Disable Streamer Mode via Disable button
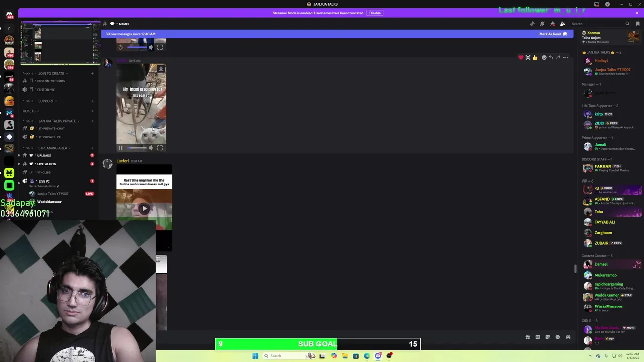The width and height of the screenshot is (644, 362). [375, 13]
